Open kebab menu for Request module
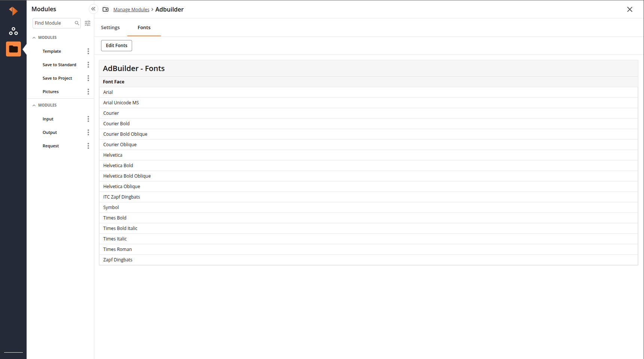644x359 pixels. pyautogui.click(x=88, y=146)
